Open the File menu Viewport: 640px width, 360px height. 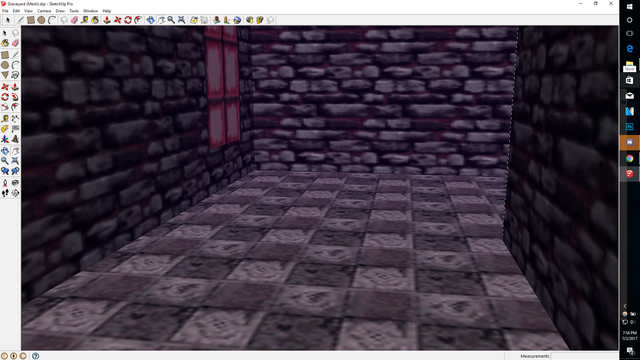5,11
